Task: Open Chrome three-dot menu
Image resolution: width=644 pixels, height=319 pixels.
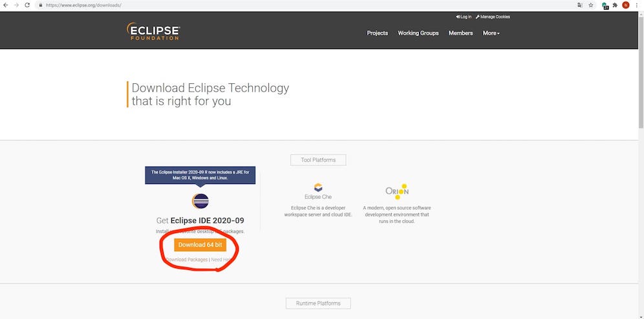Action: pyautogui.click(x=637, y=5)
